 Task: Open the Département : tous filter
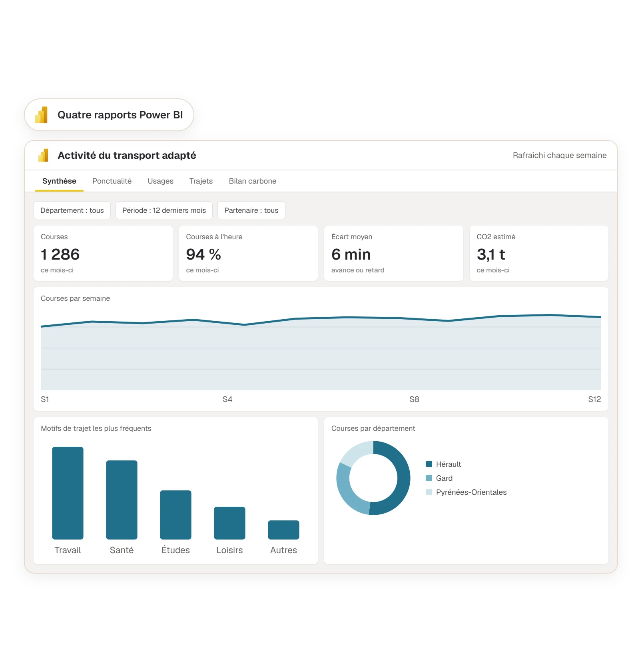point(72,210)
